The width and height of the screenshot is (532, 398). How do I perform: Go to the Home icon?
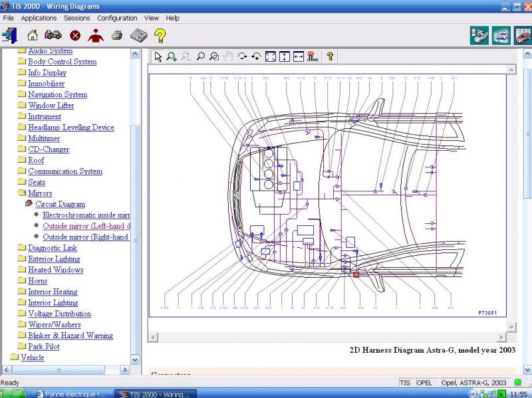[x=33, y=35]
